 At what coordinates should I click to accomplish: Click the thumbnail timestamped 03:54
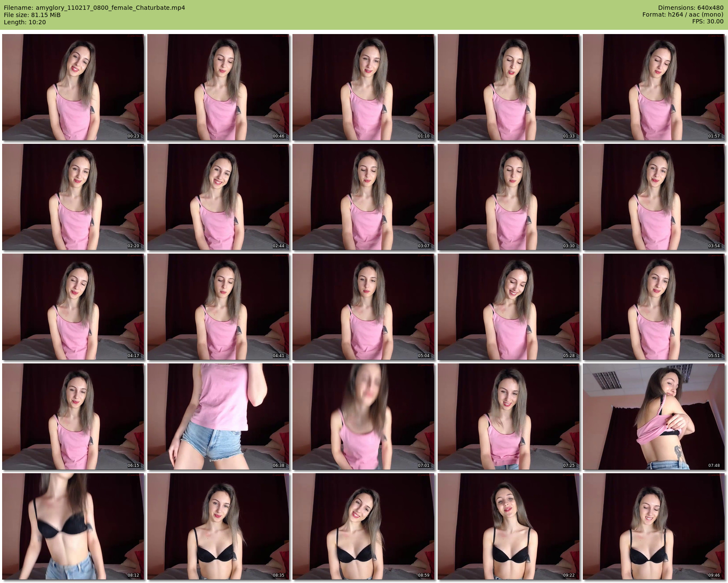click(653, 197)
